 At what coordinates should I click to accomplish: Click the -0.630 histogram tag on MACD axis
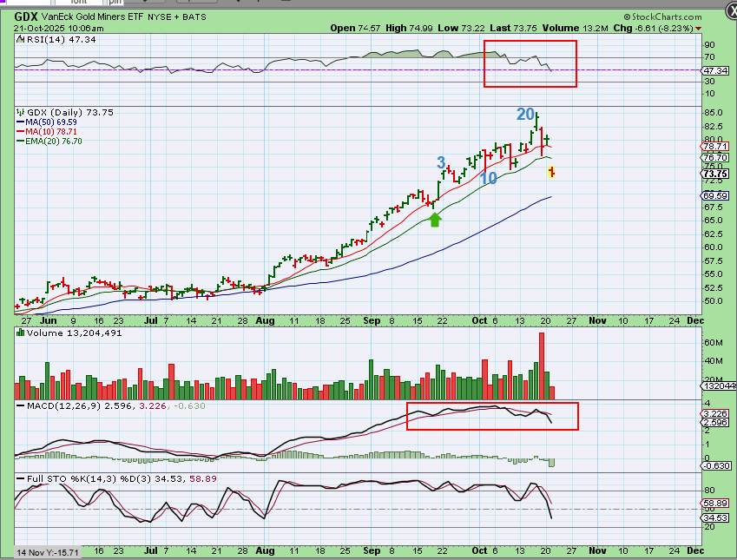[x=716, y=466]
